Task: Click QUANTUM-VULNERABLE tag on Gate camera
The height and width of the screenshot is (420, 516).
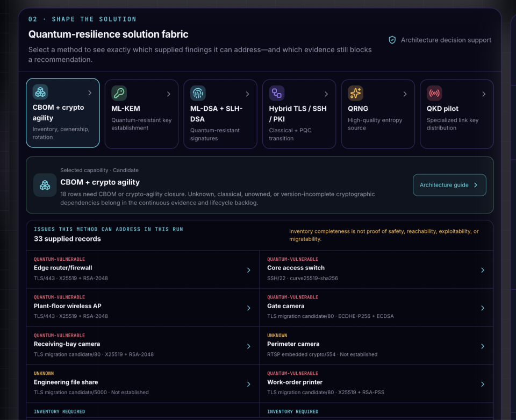Action: [292, 297]
